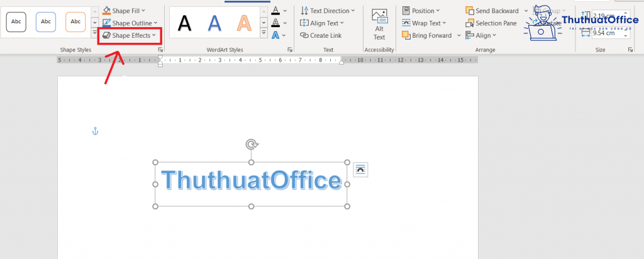Open Shape Styles dialog launcher
The width and height of the screenshot is (644, 259).
pyautogui.click(x=160, y=50)
